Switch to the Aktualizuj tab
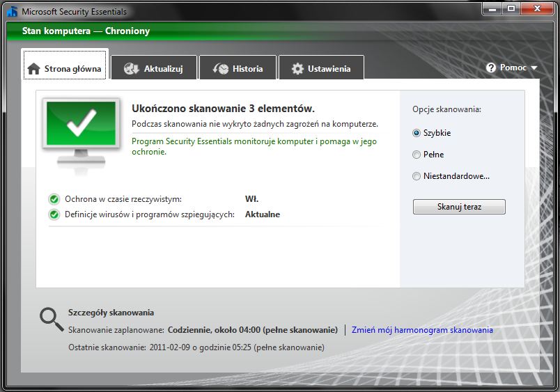560x392 pixels. coord(154,68)
